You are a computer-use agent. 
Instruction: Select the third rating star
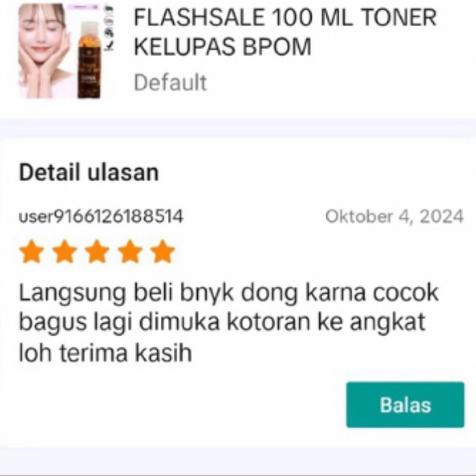(x=97, y=251)
